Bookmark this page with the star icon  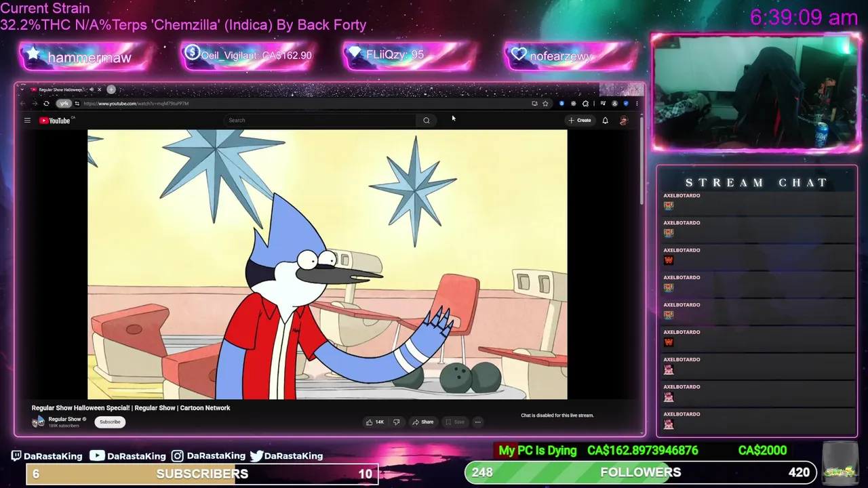(x=545, y=104)
